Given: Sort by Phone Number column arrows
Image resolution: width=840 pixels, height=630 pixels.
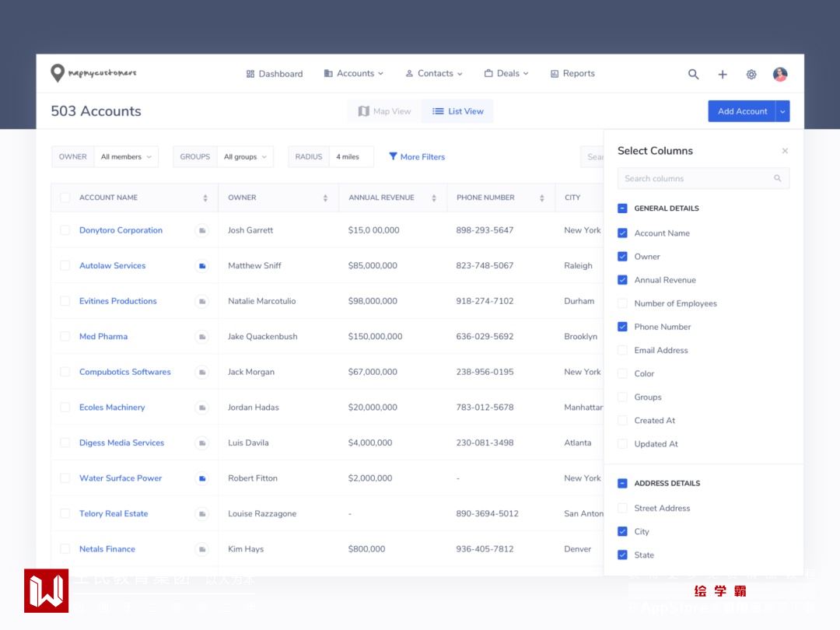Looking at the screenshot, I should coord(541,198).
